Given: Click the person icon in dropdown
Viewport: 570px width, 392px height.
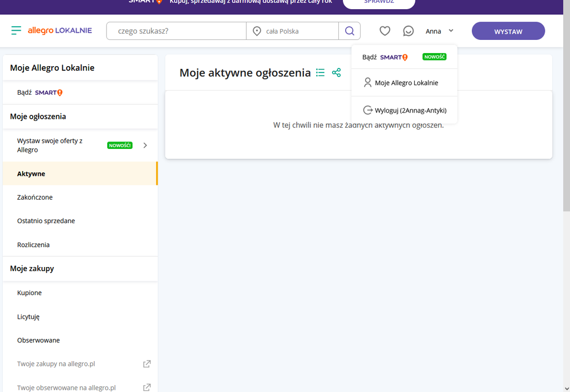Looking at the screenshot, I should (x=367, y=83).
